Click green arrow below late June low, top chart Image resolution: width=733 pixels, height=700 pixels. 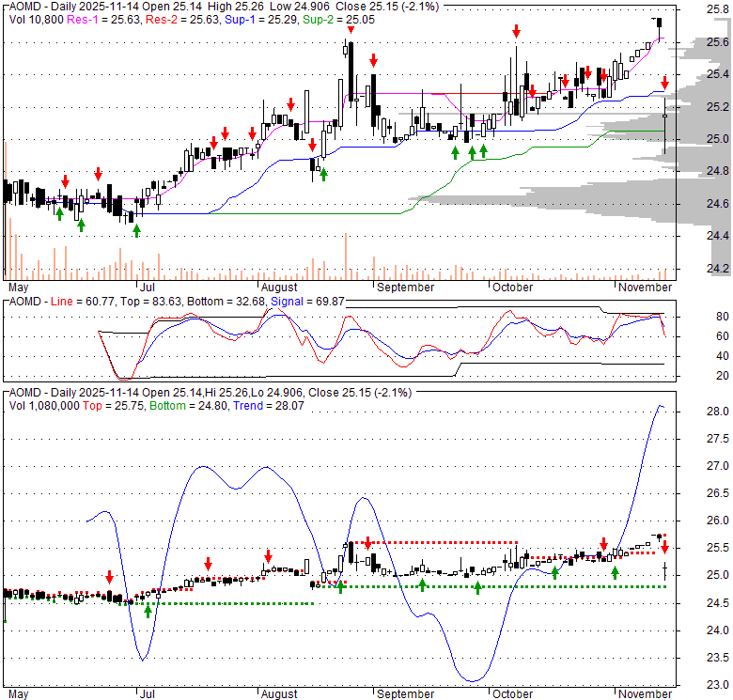136,229
